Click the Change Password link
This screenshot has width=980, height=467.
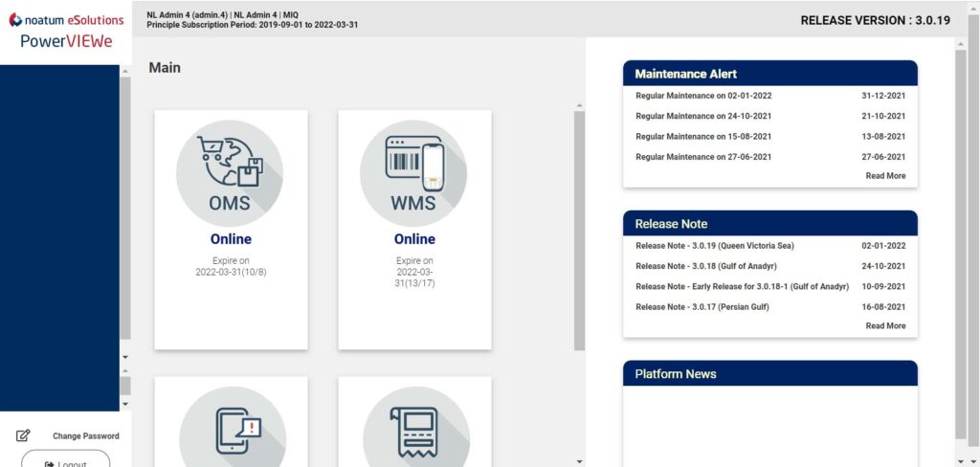[x=85, y=436]
